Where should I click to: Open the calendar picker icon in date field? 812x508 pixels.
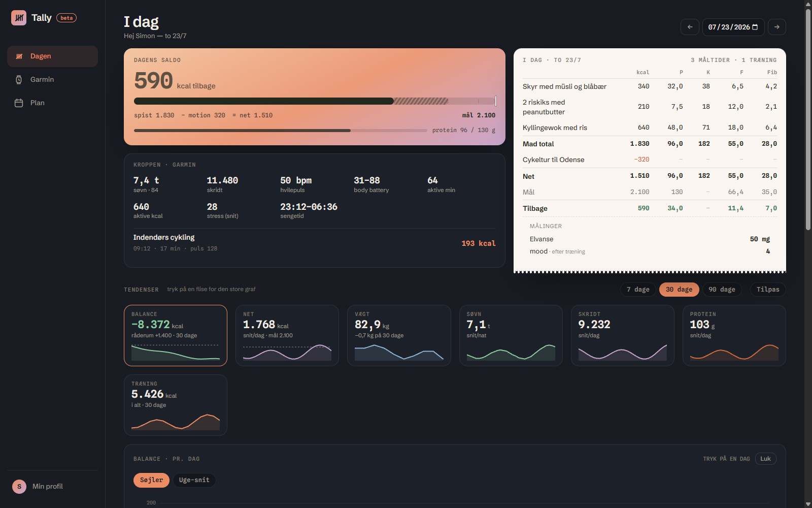tap(755, 27)
